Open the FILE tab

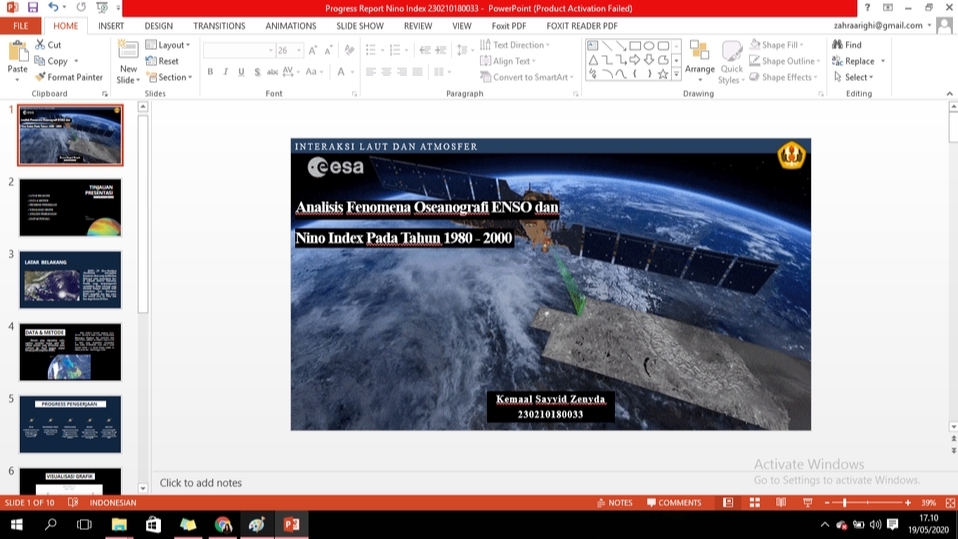click(20, 26)
